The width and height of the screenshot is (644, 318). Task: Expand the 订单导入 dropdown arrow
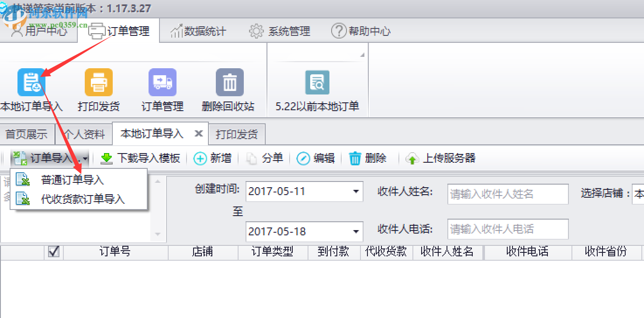tap(86, 159)
